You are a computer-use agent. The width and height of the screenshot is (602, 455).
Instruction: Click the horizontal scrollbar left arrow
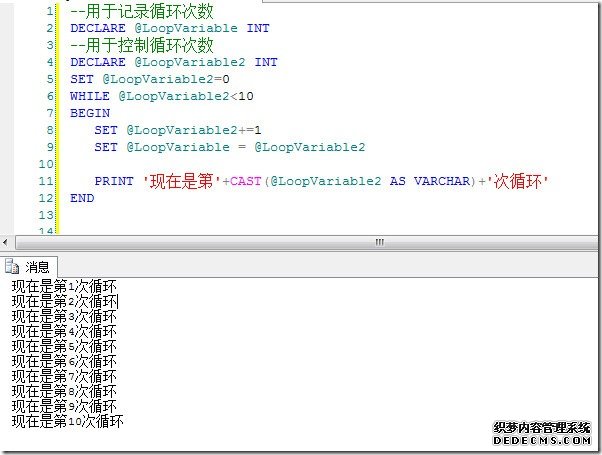pyautogui.click(x=6, y=243)
